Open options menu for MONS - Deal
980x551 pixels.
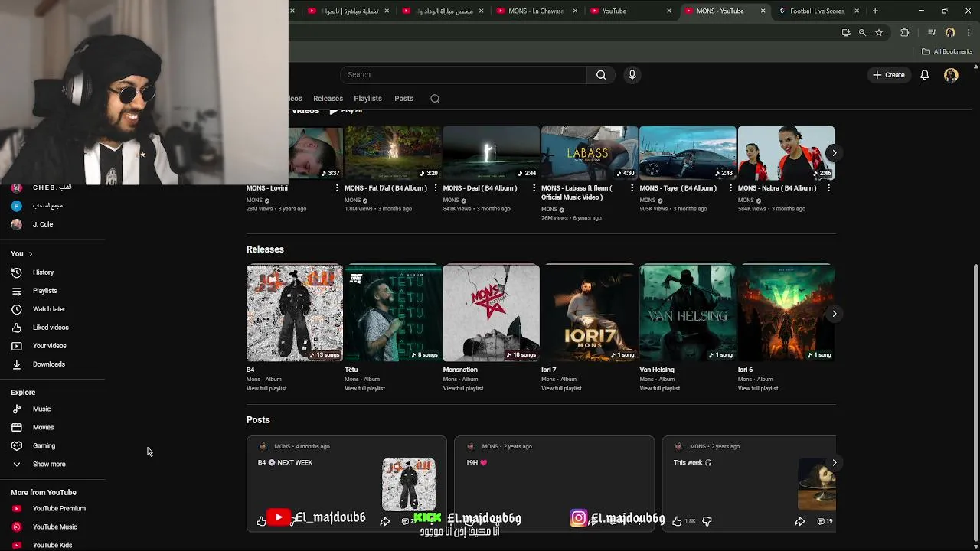pyautogui.click(x=534, y=188)
